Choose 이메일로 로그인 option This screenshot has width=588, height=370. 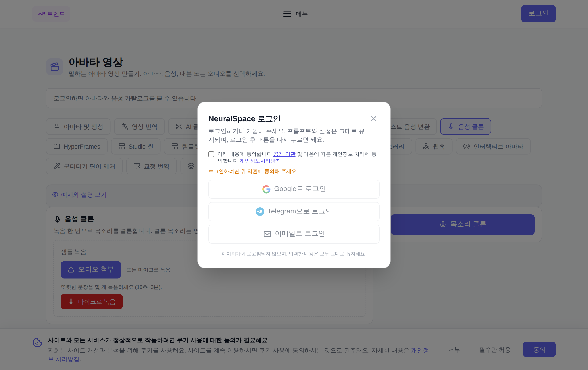[294, 234]
